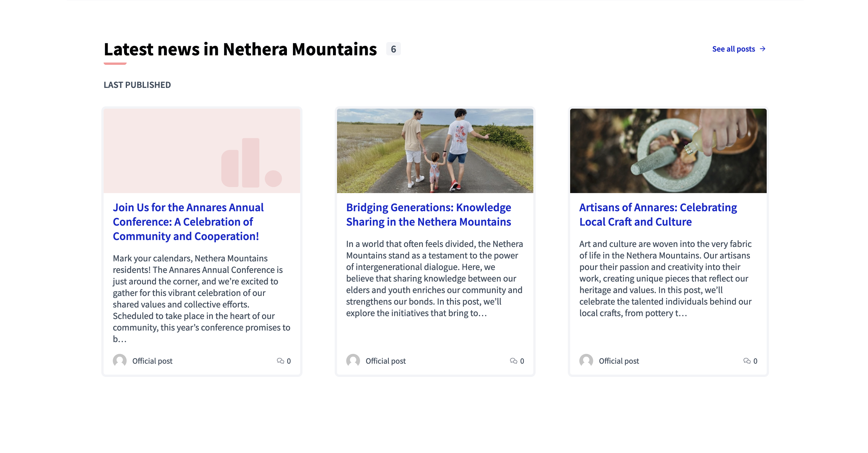Screen dimensions: 868x453
Task: Click the zero comment count on the middle card
Action: click(522, 361)
